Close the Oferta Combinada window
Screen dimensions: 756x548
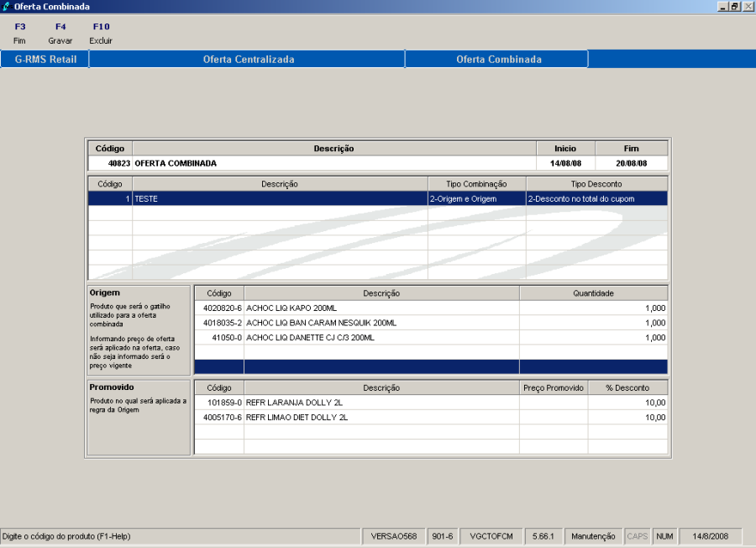click(748, 6)
